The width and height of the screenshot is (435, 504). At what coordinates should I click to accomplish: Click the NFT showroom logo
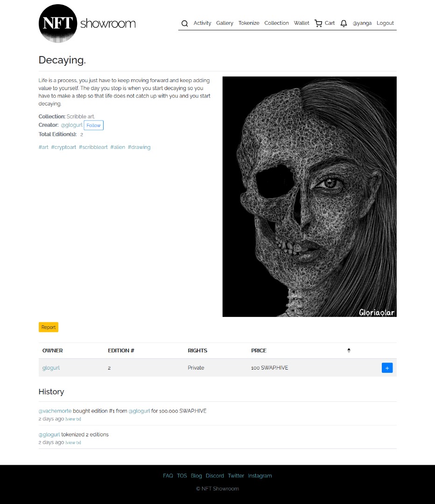(x=87, y=23)
